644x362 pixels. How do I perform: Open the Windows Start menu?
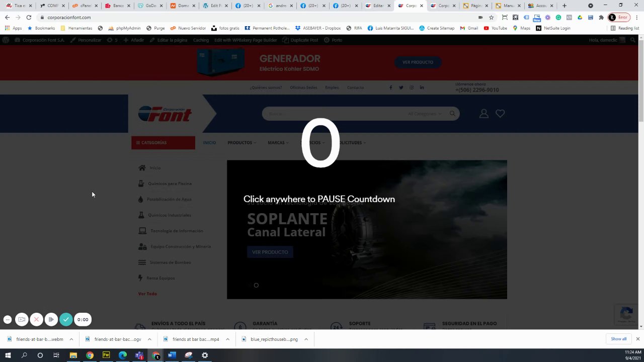(x=8, y=355)
